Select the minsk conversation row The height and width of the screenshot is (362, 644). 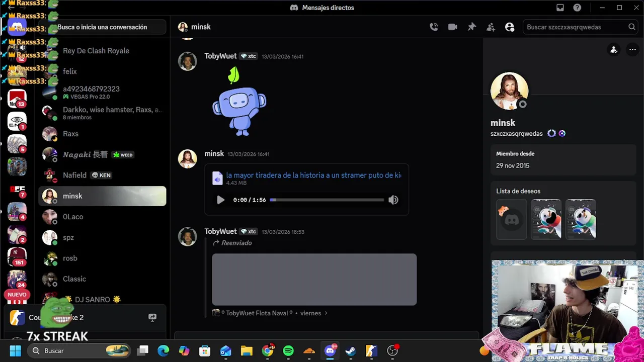(102, 196)
